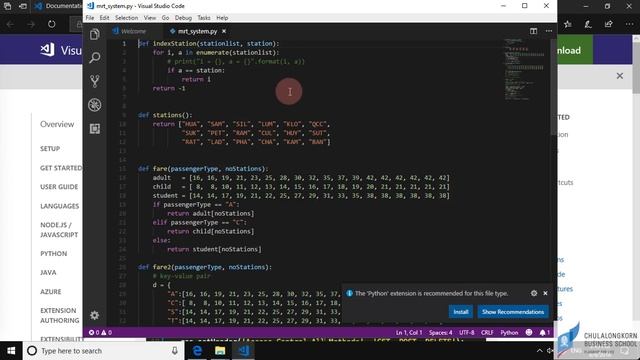The width and height of the screenshot is (640, 360).
Task: Open the Selection menu
Action: (x=126, y=18)
